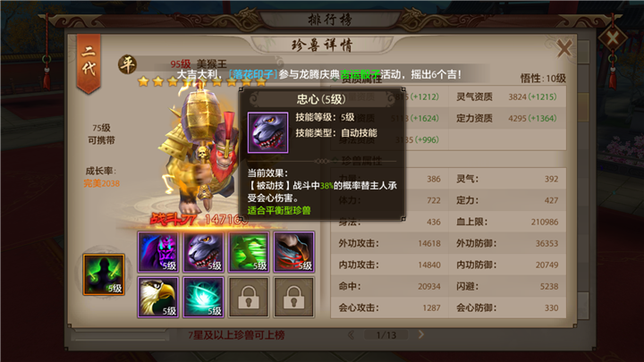Select the cyan energy burst skill

pyautogui.click(x=203, y=297)
